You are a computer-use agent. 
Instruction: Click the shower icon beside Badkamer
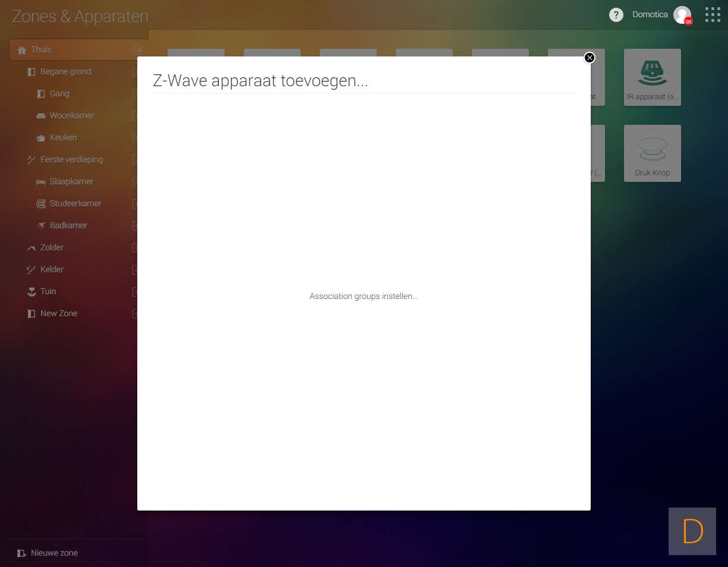41,226
